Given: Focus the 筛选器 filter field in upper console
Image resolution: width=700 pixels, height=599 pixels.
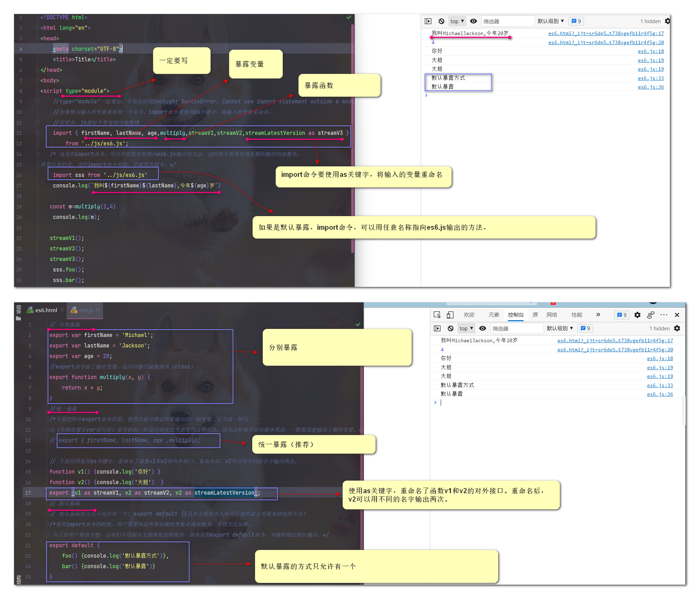Looking at the screenshot, I should pyautogui.click(x=508, y=21).
